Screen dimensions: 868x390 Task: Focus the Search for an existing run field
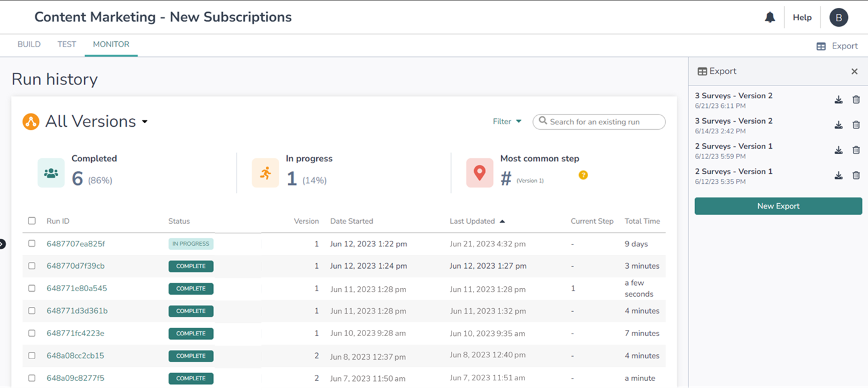599,122
